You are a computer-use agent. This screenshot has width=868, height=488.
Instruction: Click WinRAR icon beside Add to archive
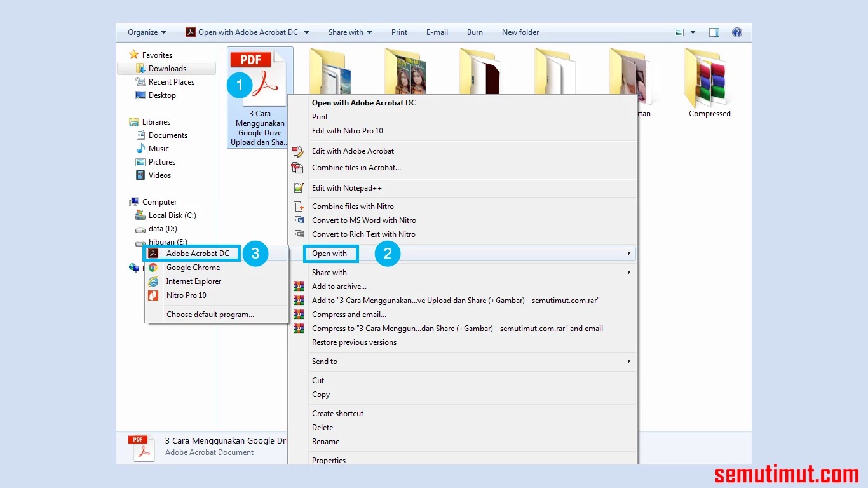(298, 287)
